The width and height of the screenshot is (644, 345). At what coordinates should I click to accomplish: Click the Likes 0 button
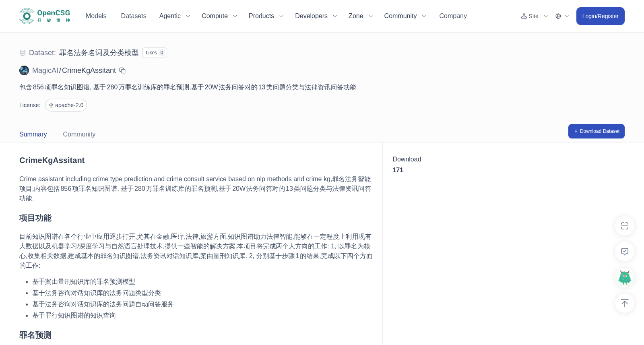pos(155,53)
